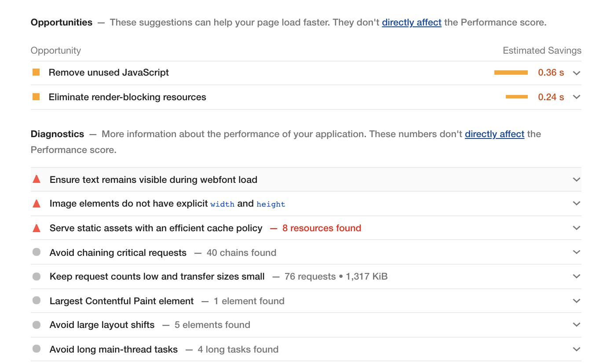Click gray circle beside Avoid long main-thread tasks
This screenshot has width=614, height=364.
pyautogui.click(x=37, y=349)
